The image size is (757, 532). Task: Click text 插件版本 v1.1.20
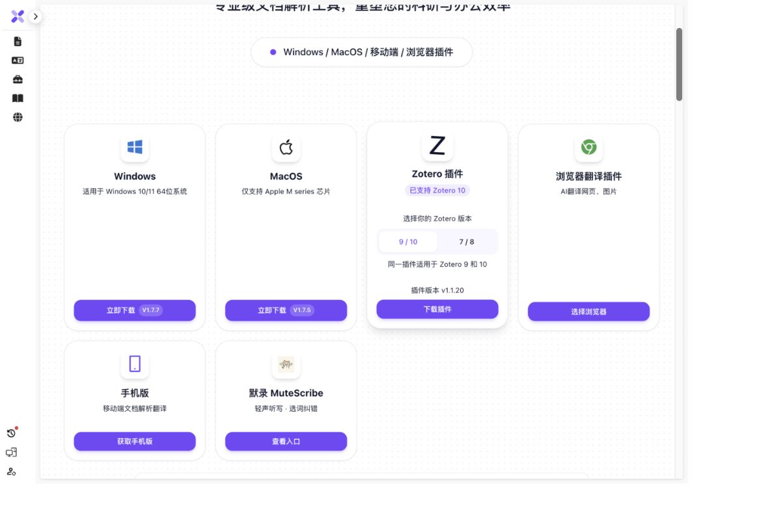coord(437,290)
